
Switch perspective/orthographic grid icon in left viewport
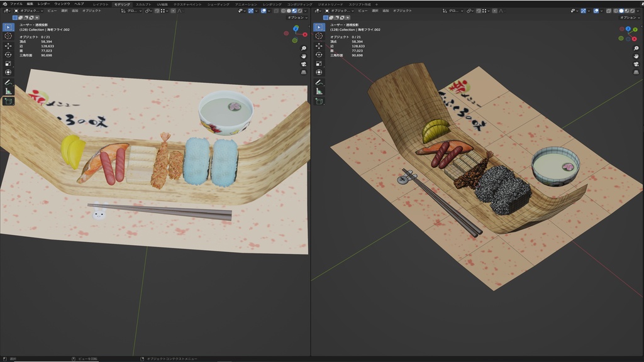[x=304, y=72]
